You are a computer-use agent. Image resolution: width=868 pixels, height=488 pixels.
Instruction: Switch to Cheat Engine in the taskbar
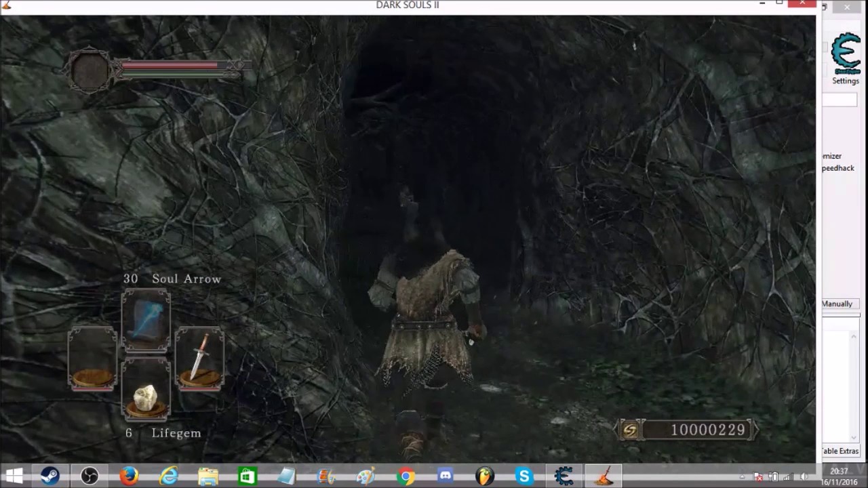[564, 476]
